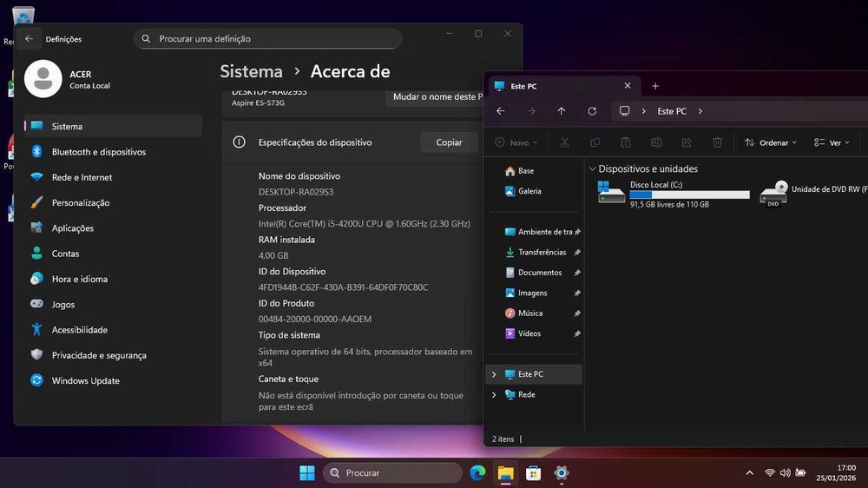Copy device specifications with Copiar button

pos(449,142)
